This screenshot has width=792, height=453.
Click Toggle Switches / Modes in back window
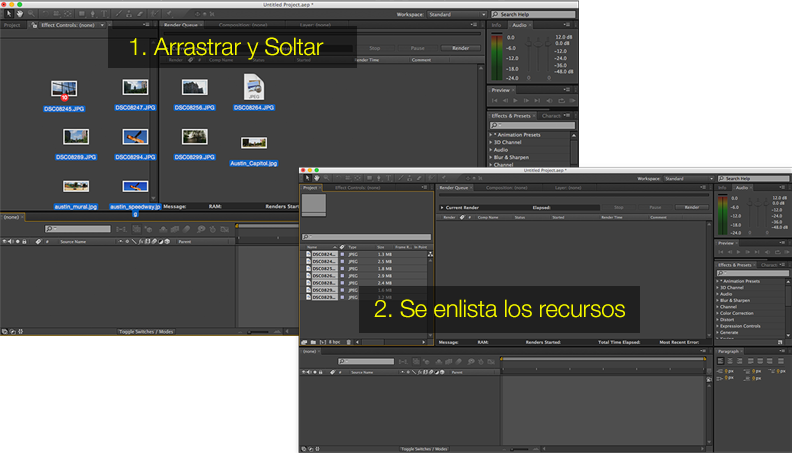146,332
